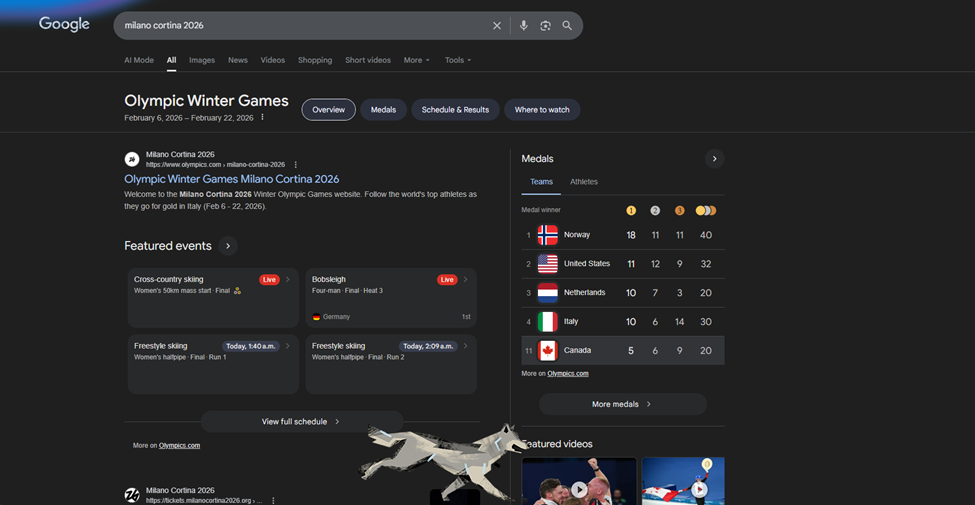Click the More medals button

622,404
